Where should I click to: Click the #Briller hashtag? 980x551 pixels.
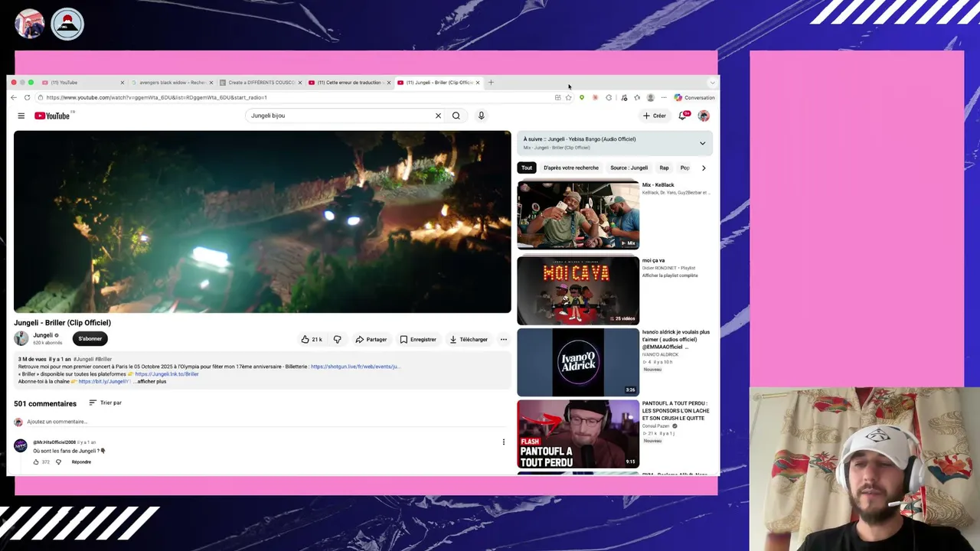tap(103, 359)
